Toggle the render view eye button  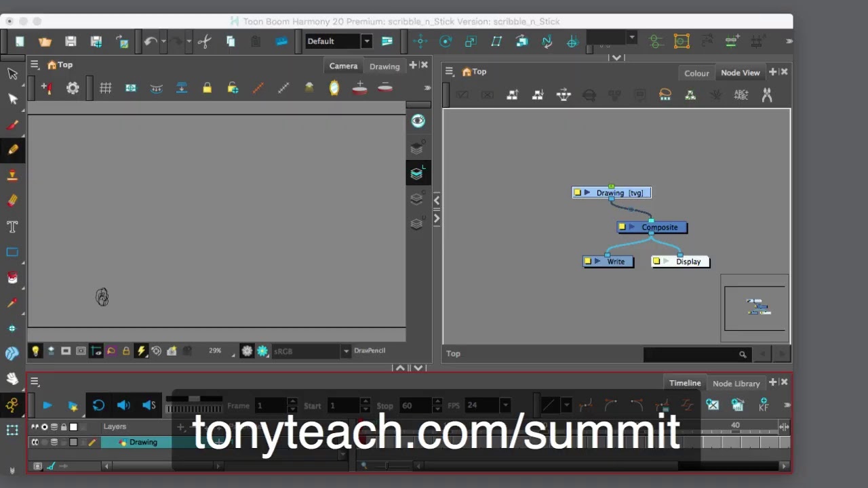click(418, 121)
